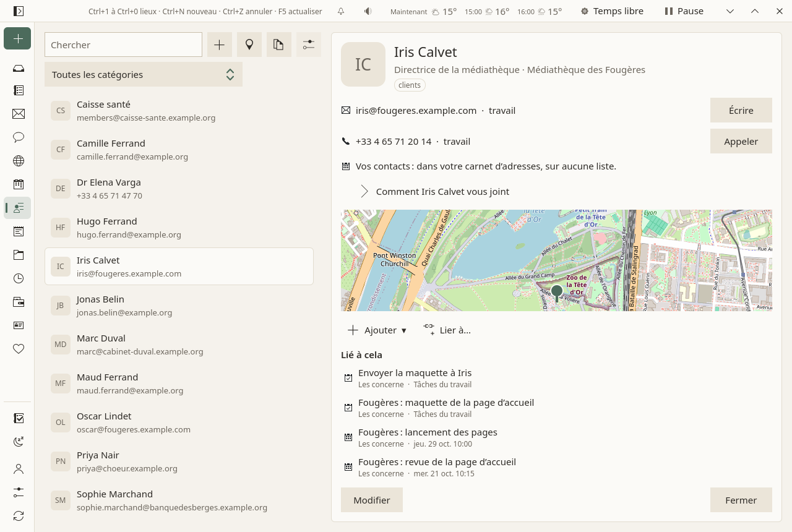Open the globe browser icon in sidebar
The height and width of the screenshot is (532, 792).
[19, 161]
